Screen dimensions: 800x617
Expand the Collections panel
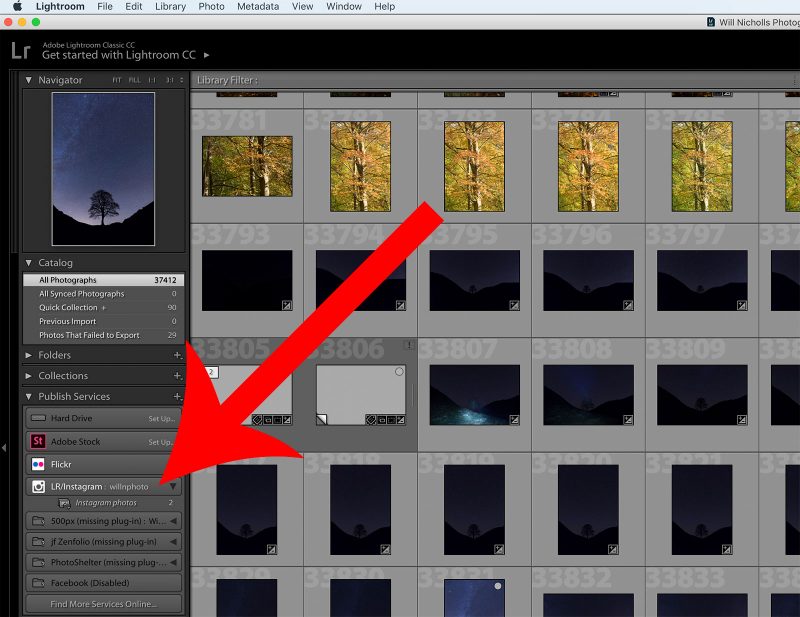pos(29,376)
